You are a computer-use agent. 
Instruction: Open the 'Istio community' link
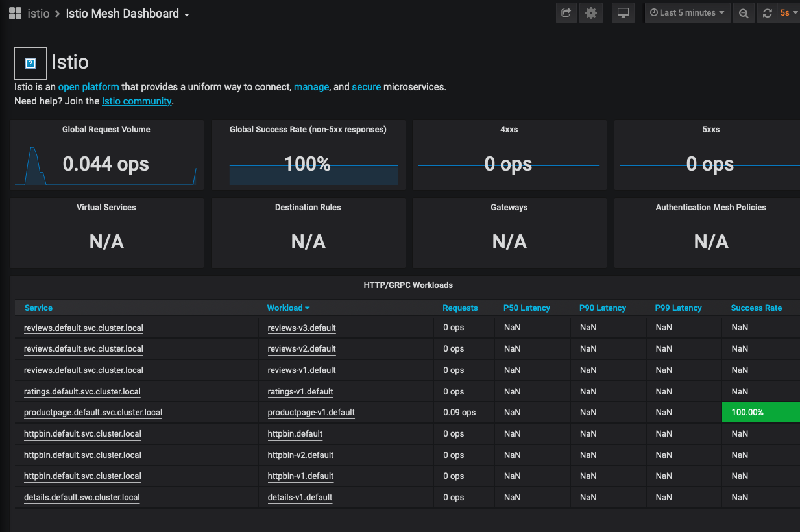137,101
